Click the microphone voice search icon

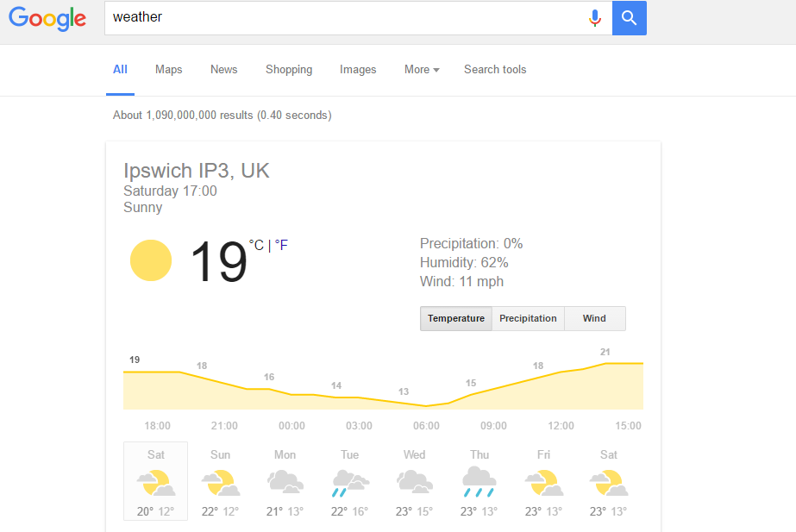tap(595, 18)
